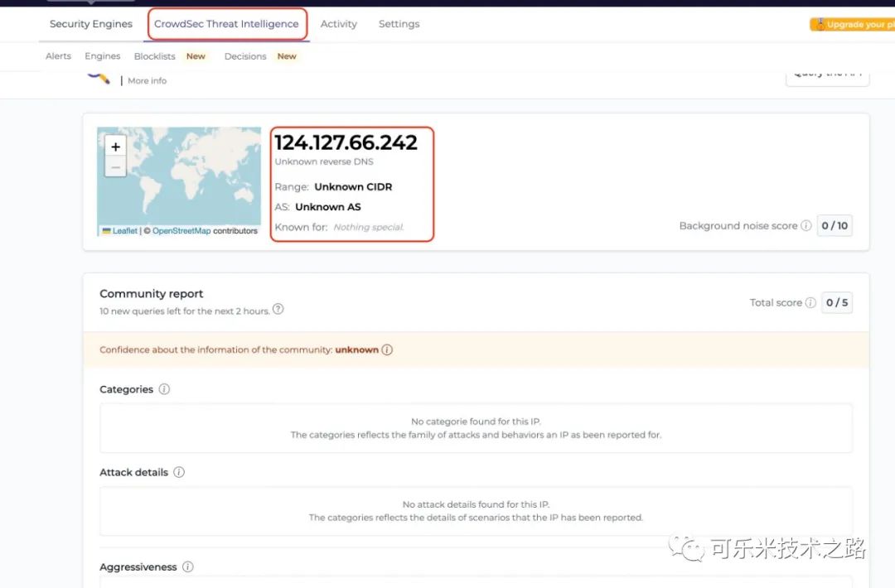Screen dimensions: 895x588
Task: Click the Unknown CIDR range value
Action: tap(353, 186)
